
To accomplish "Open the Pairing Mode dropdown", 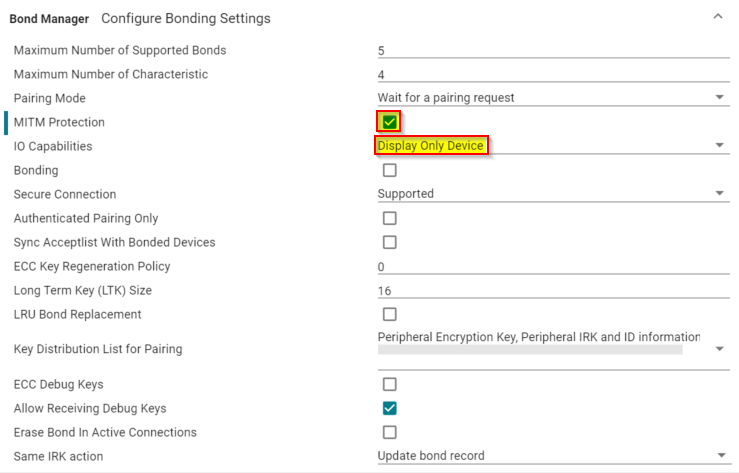I will tap(720, 97).
